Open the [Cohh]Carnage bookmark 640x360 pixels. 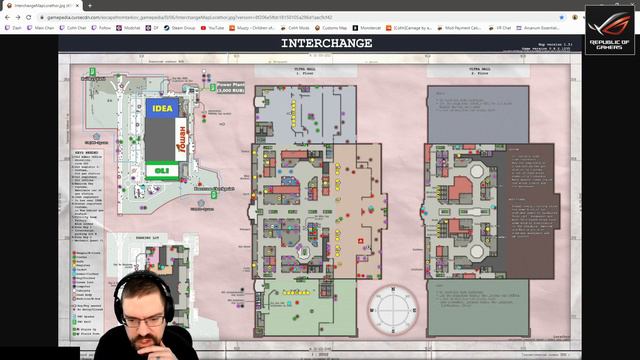pos(409,28)
